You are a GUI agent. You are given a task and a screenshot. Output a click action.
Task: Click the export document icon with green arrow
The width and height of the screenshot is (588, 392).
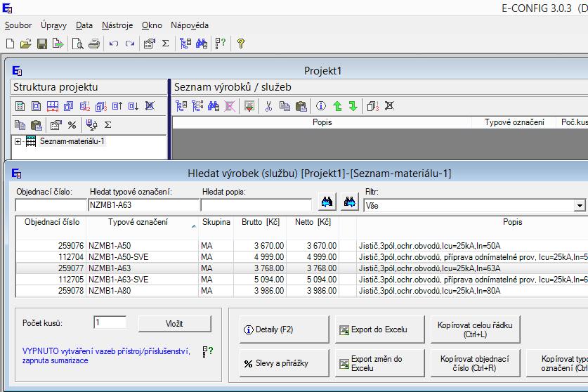coord(58,44)
